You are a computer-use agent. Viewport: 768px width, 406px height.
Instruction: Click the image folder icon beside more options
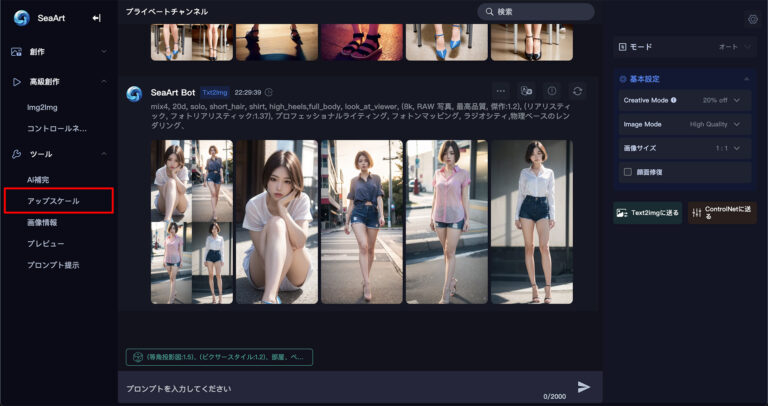527,91
